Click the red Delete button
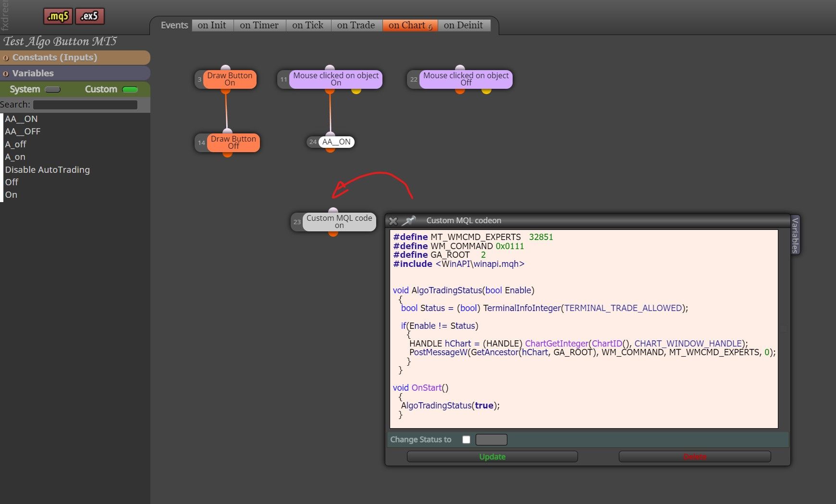 tap(695, 456)
